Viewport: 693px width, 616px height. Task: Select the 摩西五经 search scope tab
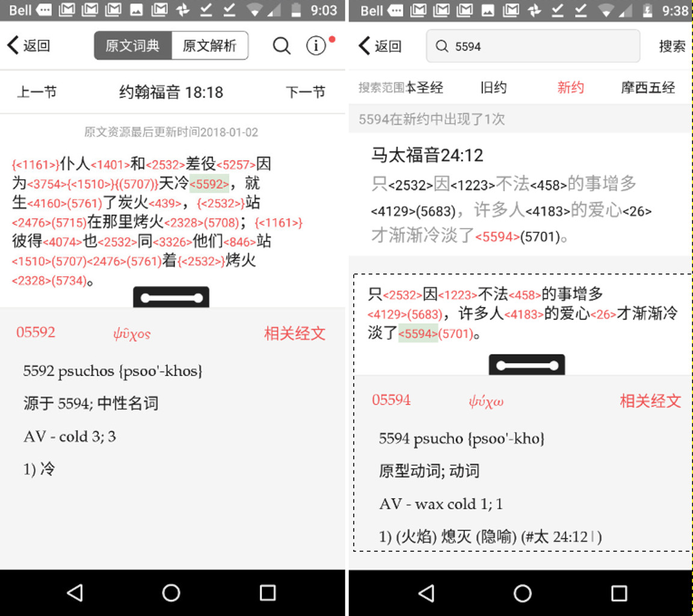[x=648, y=88]
